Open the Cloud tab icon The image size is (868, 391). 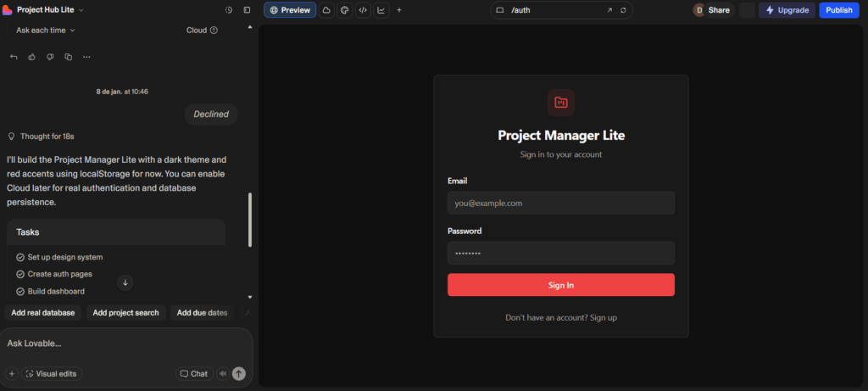pyautogui.click(x=326, y=10)
